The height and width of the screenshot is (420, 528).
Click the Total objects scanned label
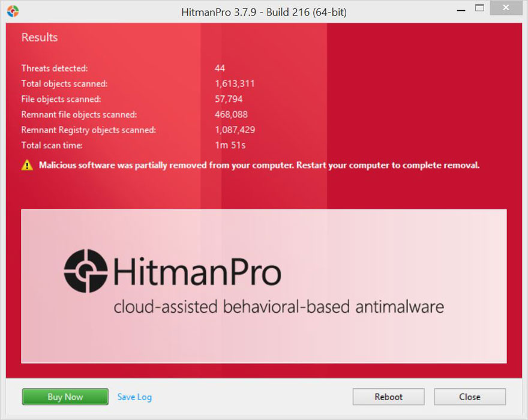click(x=64, y=84)
